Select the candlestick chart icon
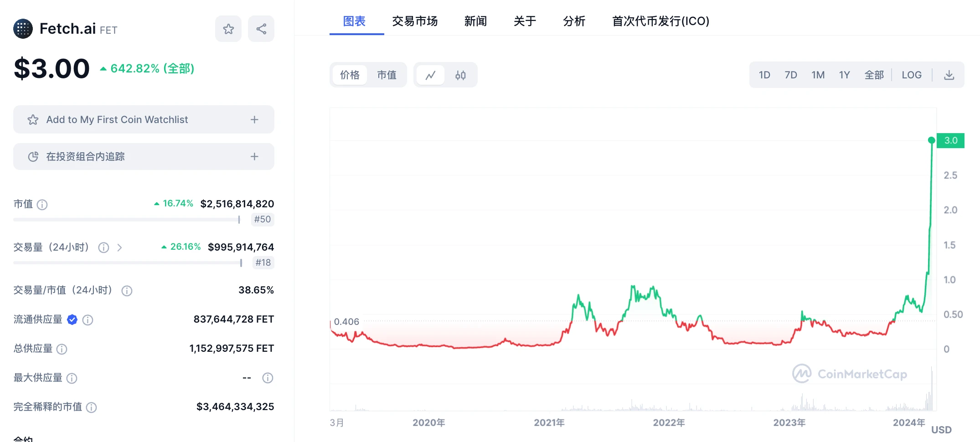The width and height of the screenshot is (980, 442). [460, 75]
